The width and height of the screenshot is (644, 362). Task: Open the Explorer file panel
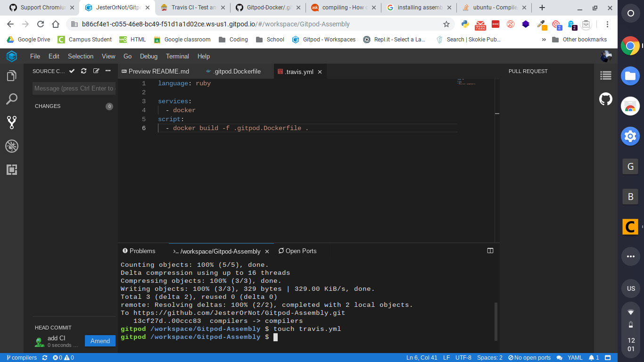pyautogui.click(x=12, y=75)
